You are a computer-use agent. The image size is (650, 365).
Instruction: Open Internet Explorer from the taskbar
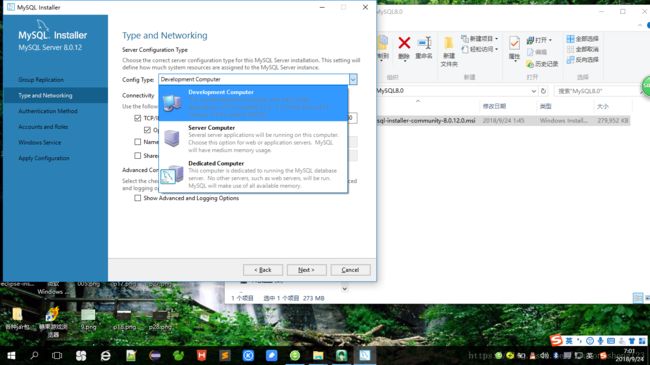(105, 355)
